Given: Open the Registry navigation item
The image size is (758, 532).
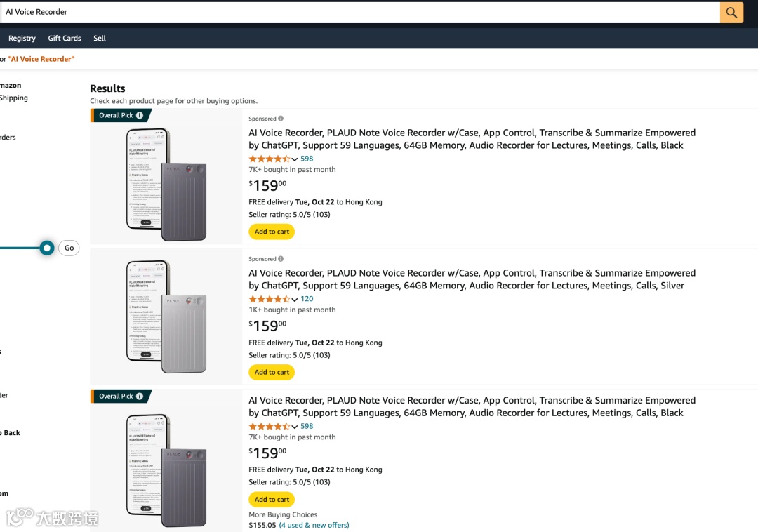Looking at the screenshot, I should [22, 39].
